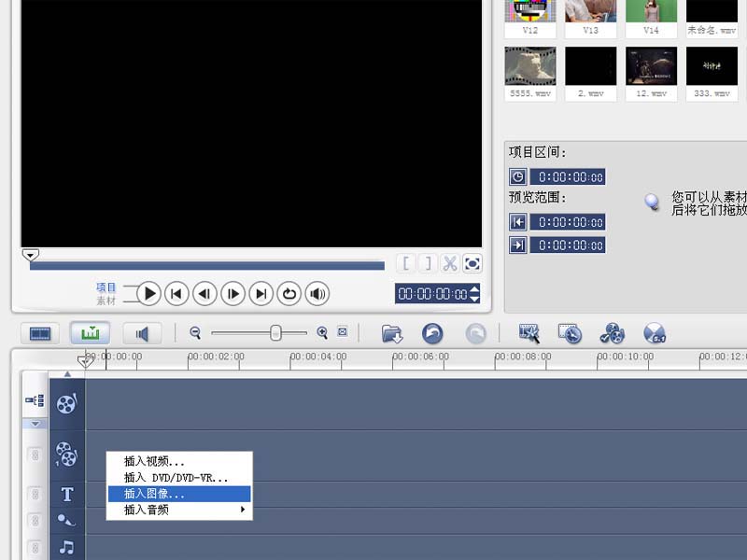Click the project duration clock icon
Screen dimensions: 747x560
(518, 176)
